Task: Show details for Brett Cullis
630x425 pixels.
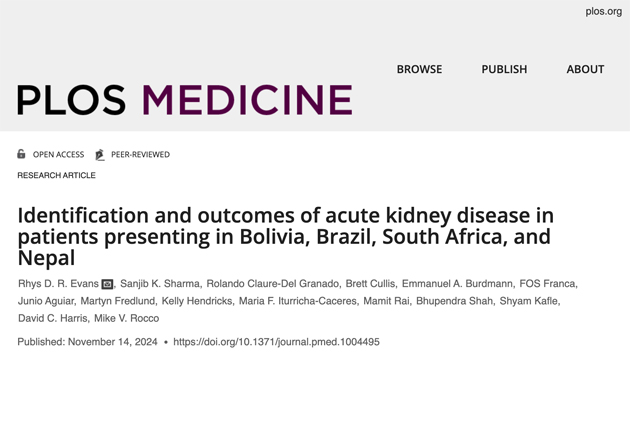Action: pos(370,285)
